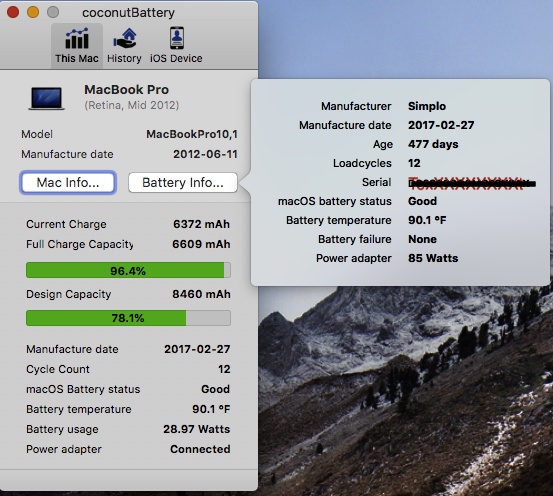Select the MacBookPro10,1 model value

(x=192, y=134)
